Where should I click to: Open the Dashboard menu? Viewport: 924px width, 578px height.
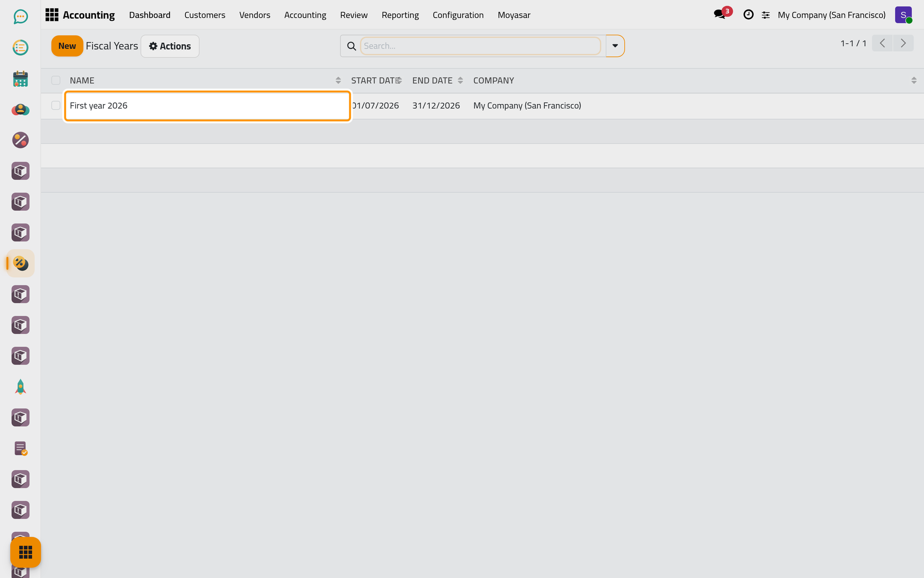150,15
